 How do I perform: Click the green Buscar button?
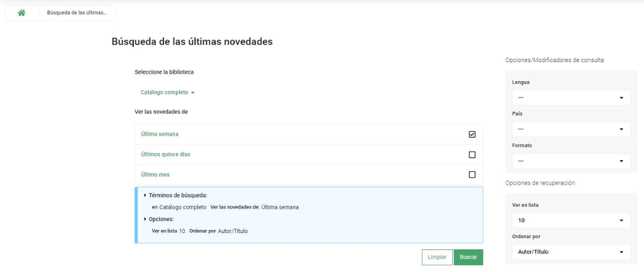(468, 257)
